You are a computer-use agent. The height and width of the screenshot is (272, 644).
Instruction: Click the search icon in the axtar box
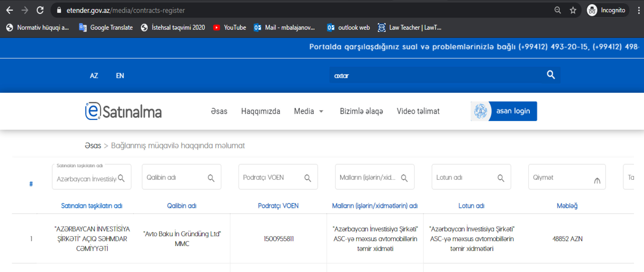[551, 75]
